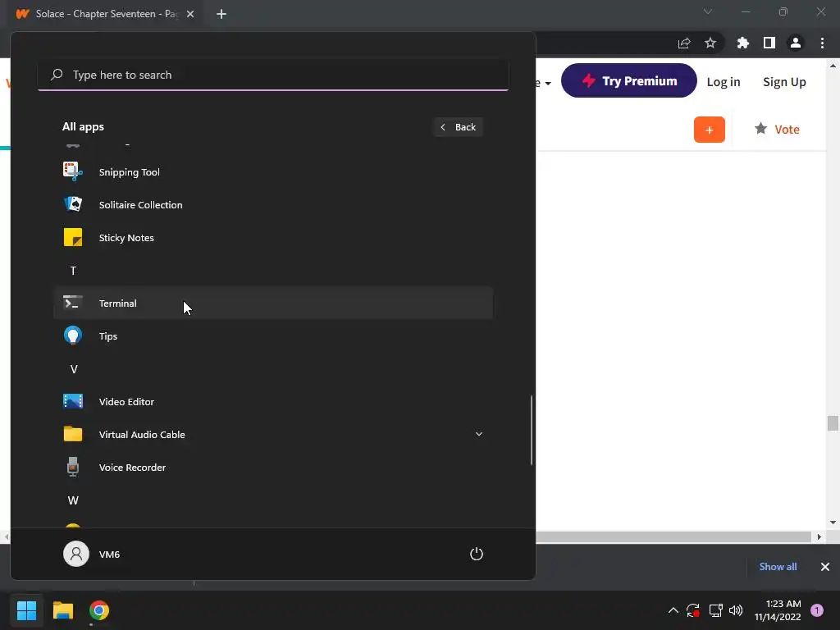840x630 pixels.
Task: Click the VM6 user avatar icon
Action: click(76, 554)
